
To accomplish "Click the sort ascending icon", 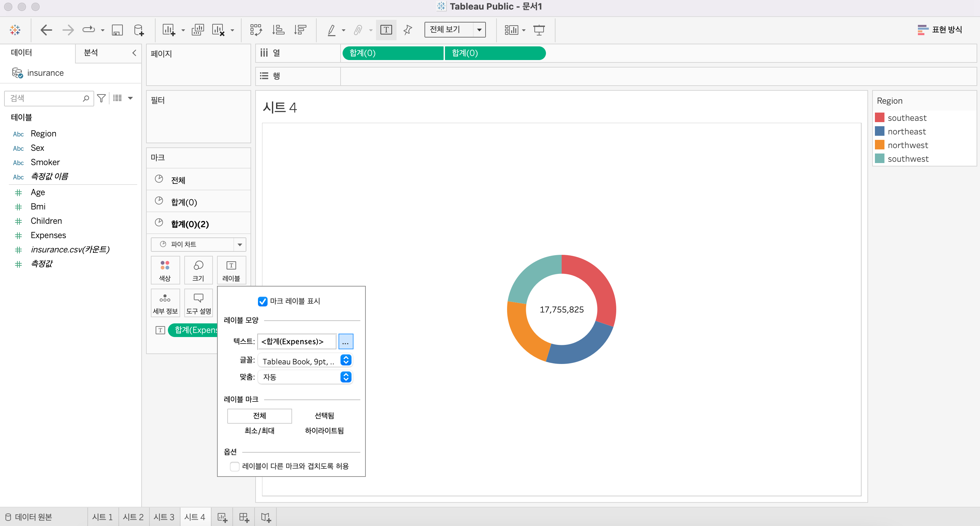I will pyautogui.click(x=278, y=30).
